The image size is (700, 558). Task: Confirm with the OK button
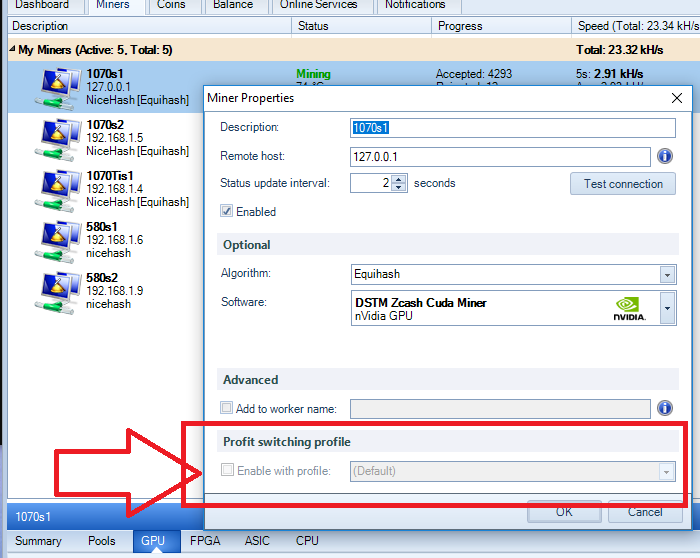pos(564,512)
